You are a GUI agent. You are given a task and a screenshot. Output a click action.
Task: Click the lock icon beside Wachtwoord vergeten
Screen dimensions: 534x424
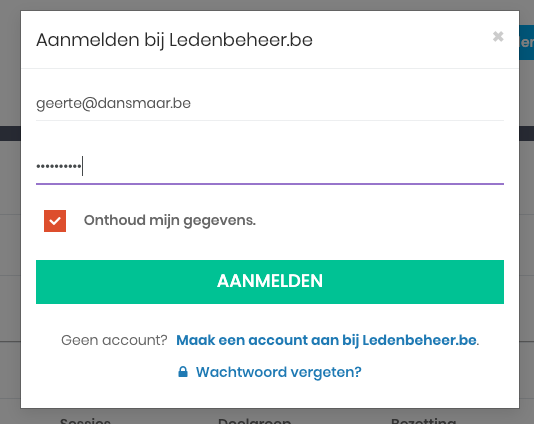point(183,372)
